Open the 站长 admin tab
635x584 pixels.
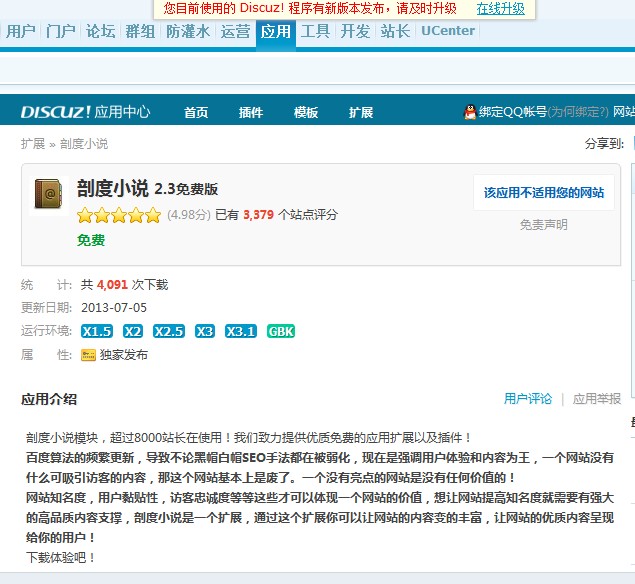click(395, 31)
